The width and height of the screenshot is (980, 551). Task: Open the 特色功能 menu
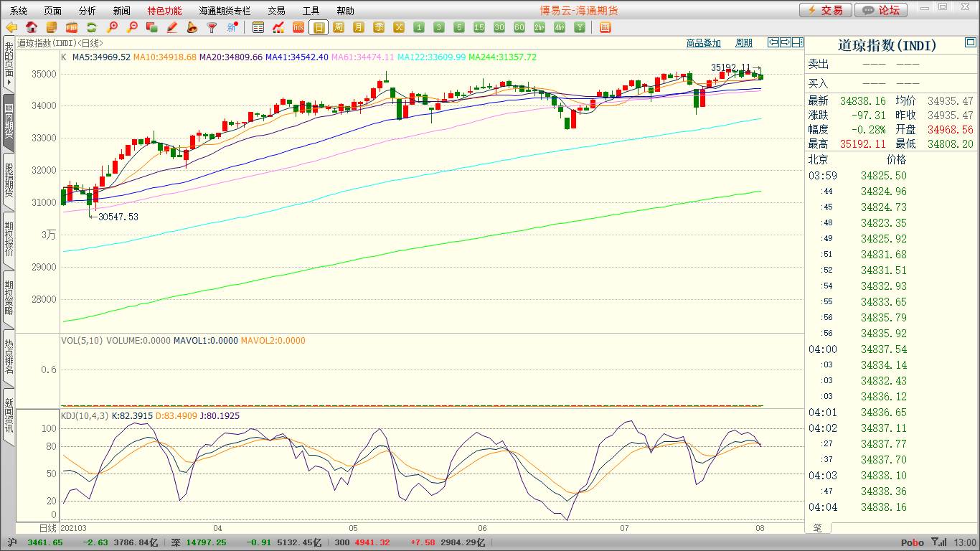tap(165, 11)
